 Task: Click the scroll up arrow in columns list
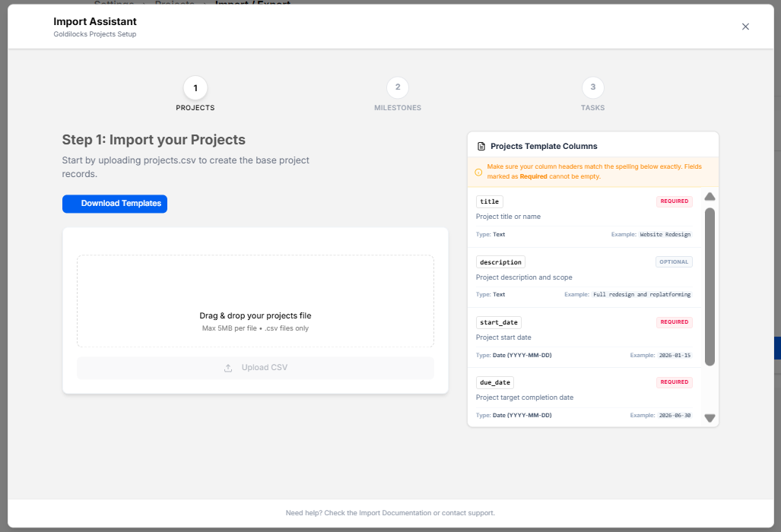pyautogui.click(x=710, y=197)
